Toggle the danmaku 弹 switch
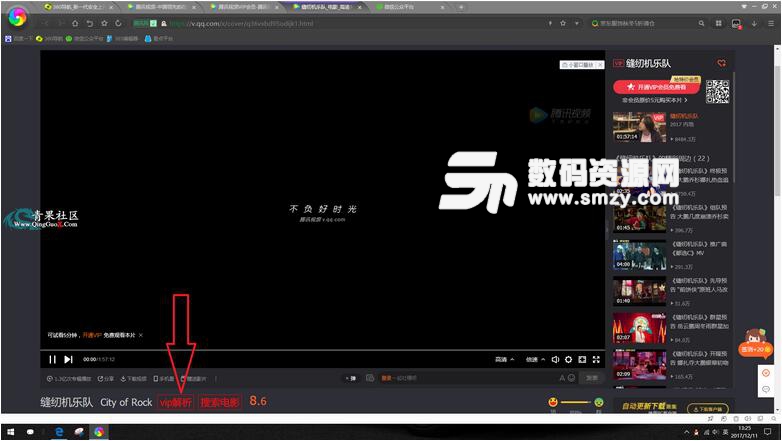 pos(351,378)
